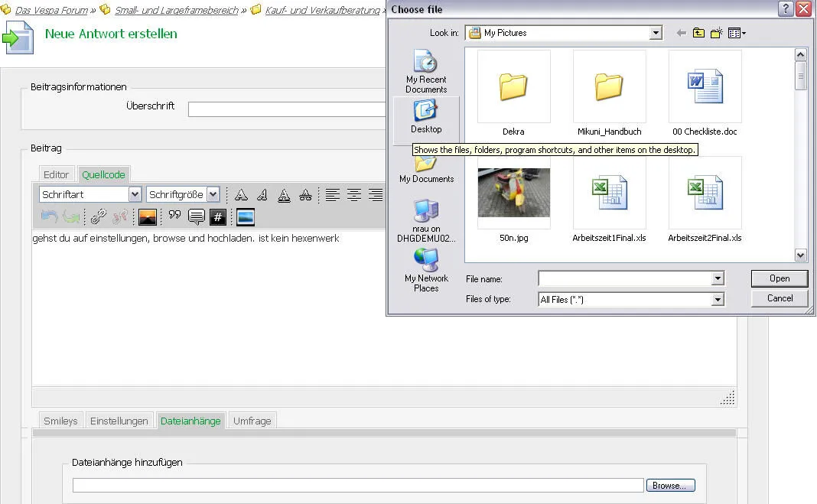Create new folder in file dialog
Screen dimensions: 817x504
click(717, 33)
